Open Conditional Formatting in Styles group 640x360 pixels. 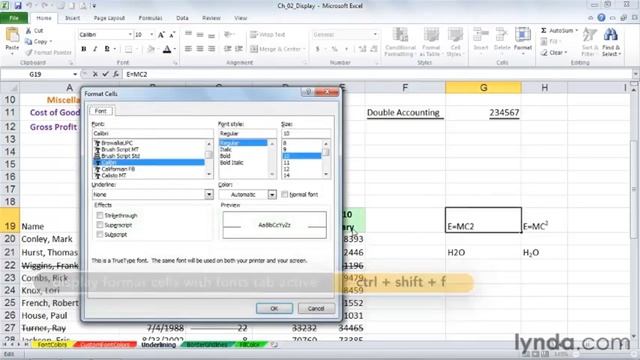pyautogui.click(x=400, y=42)
